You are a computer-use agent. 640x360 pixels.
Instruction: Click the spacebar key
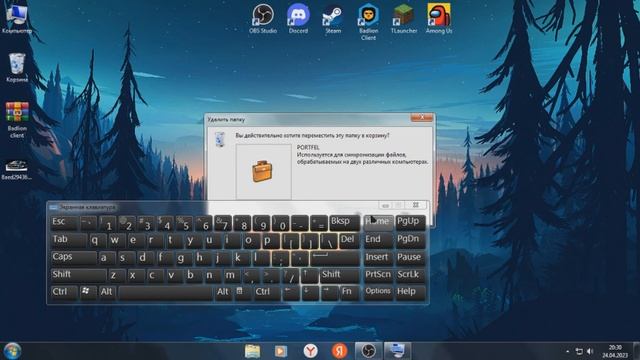pyautogui.click(x=166, y=293)
